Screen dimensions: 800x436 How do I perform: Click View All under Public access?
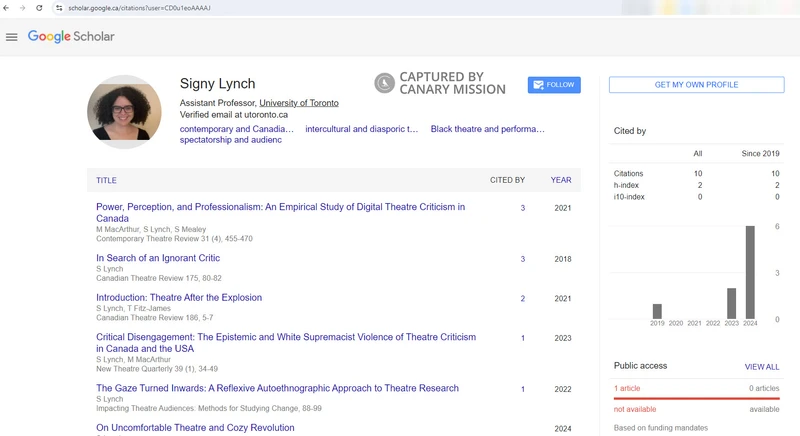click(761, 367)
